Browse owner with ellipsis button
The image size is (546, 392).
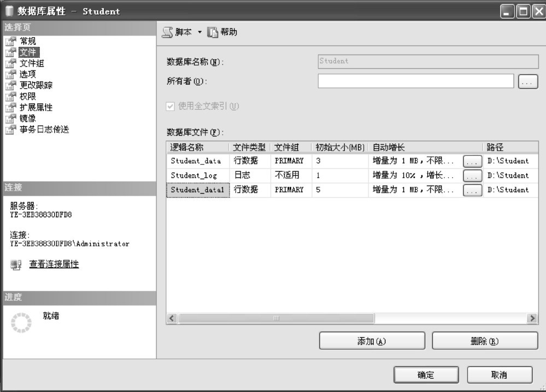pyautogui.click(x=528, y=82)
